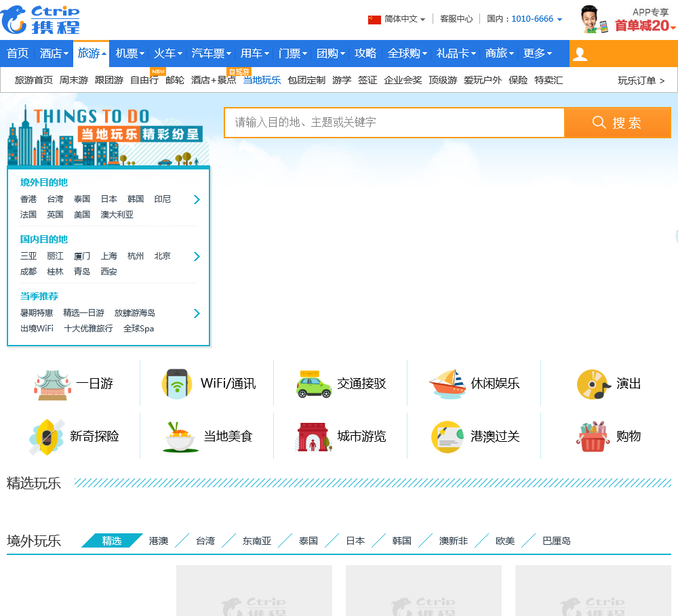Open the 火车 navigation dropdown
This screenshot has height=616, width=678.
pos(167,54)
